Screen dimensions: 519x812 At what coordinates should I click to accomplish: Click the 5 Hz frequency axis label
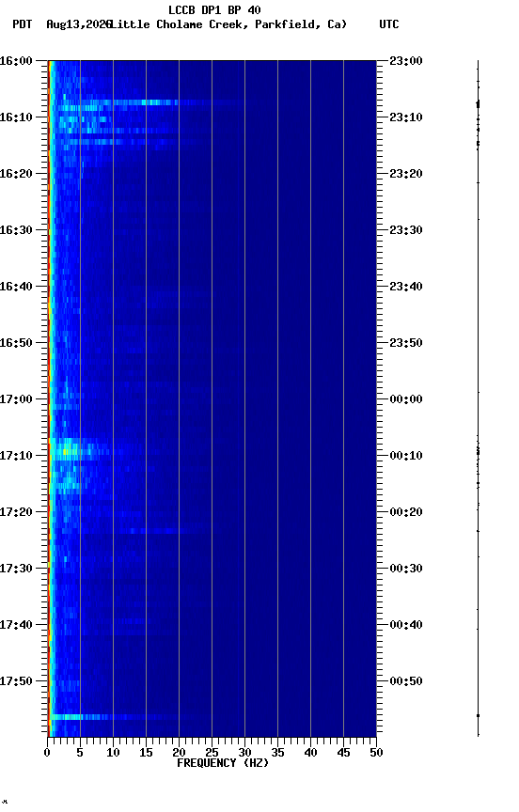[80, 753]
